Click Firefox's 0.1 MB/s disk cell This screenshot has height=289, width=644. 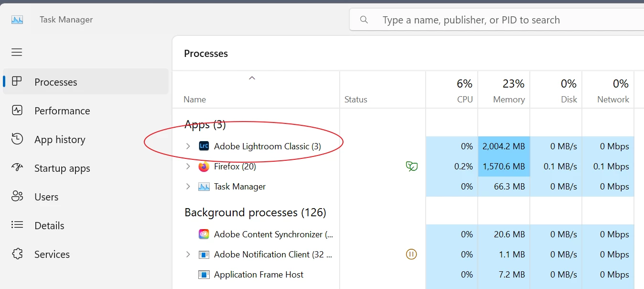[556, 167]
